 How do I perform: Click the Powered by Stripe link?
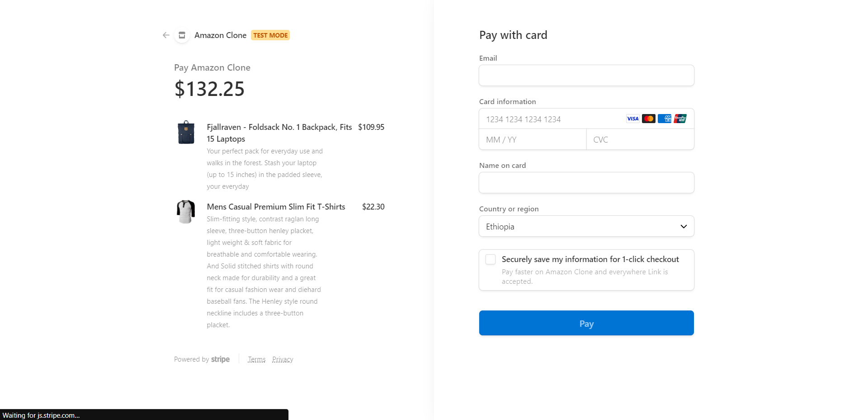(202, 359)
